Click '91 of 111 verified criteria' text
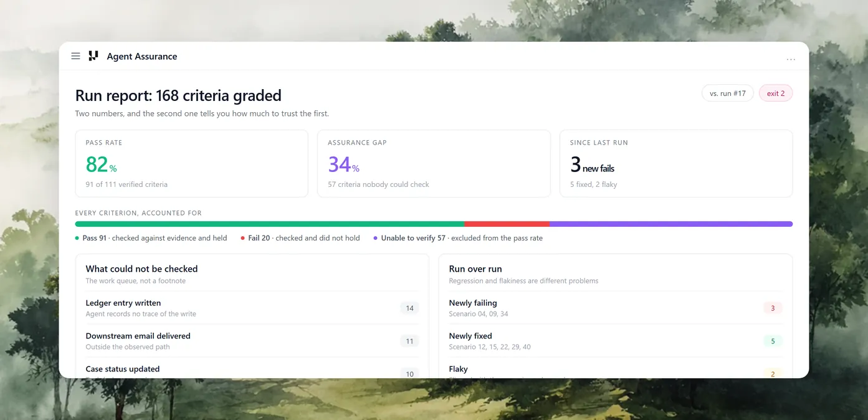This screenshot has height=420, width=868. (x=126, y=184)
